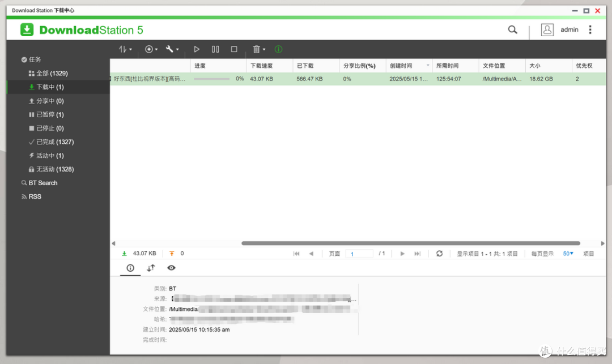
Task: Switch to the transfer arrows tab in the details panel
Action: (151, 268)
